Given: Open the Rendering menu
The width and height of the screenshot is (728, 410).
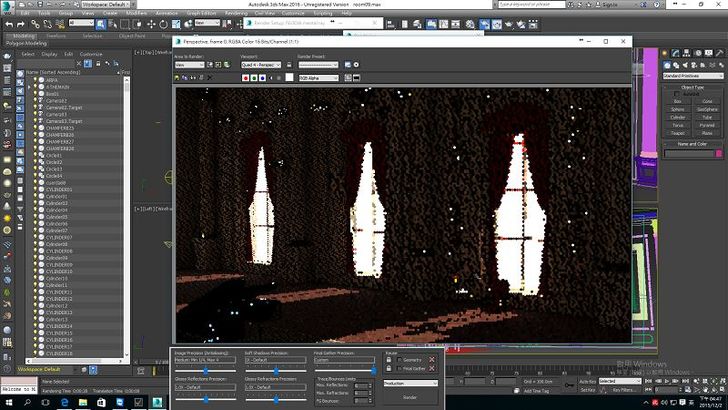Looking at the screenshot, I should pyautogui.click(x=237, y=13).
